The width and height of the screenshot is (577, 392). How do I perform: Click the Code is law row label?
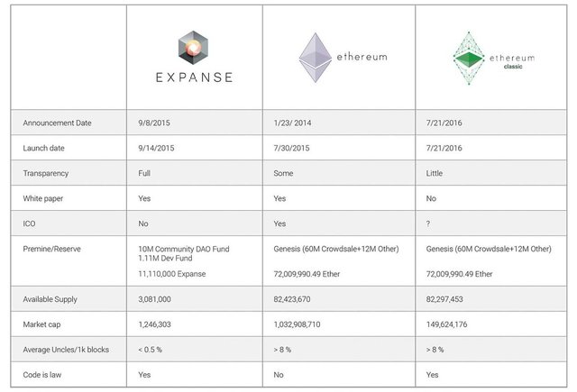pyautogui.click(x=42, y=375)
